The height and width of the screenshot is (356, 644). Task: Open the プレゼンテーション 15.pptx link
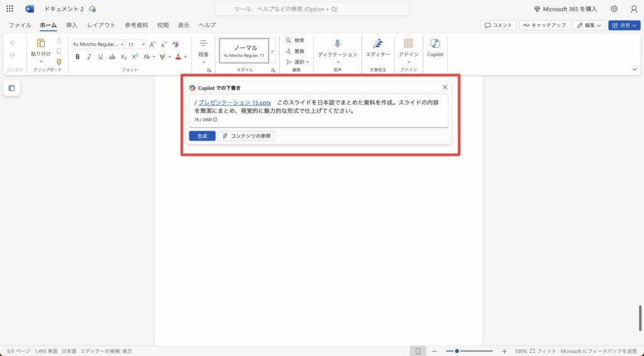pos(235,103)
